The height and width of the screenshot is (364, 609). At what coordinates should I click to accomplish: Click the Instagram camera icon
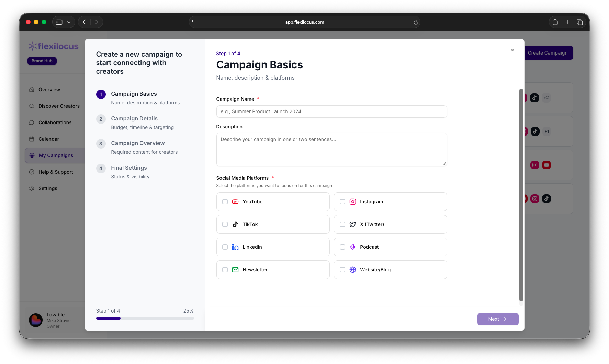(x=352, y=202)
